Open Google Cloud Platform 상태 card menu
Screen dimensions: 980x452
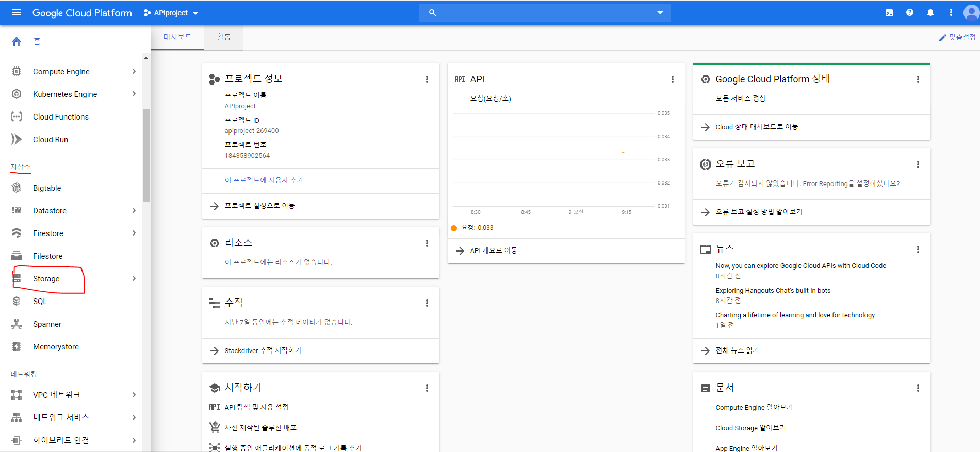(x=918, y=79)
